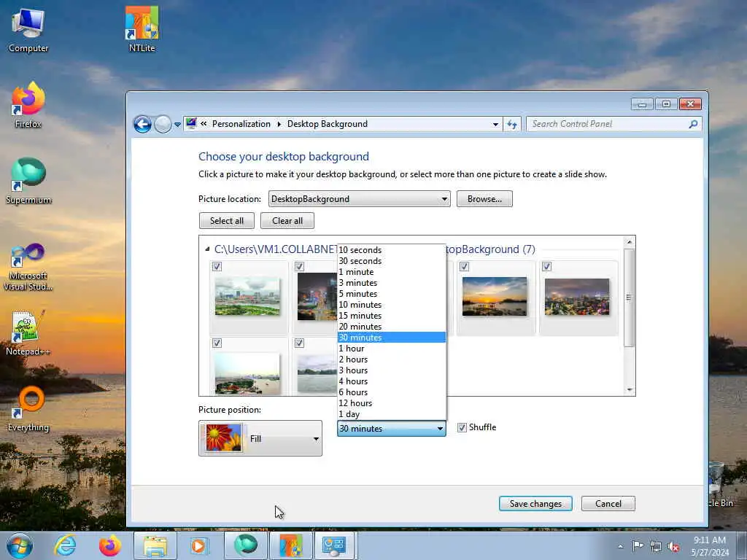Click the Forward navigation button
The height and width of the screenshot is (560, 747).
tap(163, 124)
